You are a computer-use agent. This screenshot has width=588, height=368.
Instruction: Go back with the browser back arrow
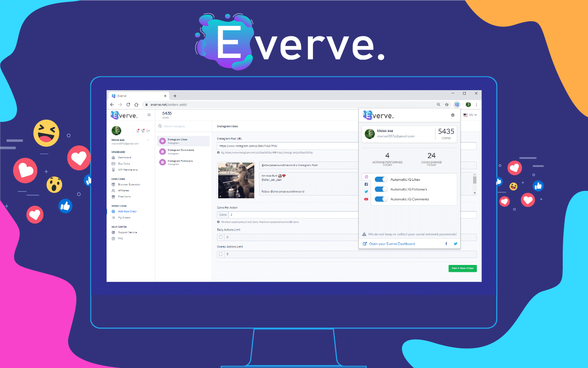tap(112, 104)
